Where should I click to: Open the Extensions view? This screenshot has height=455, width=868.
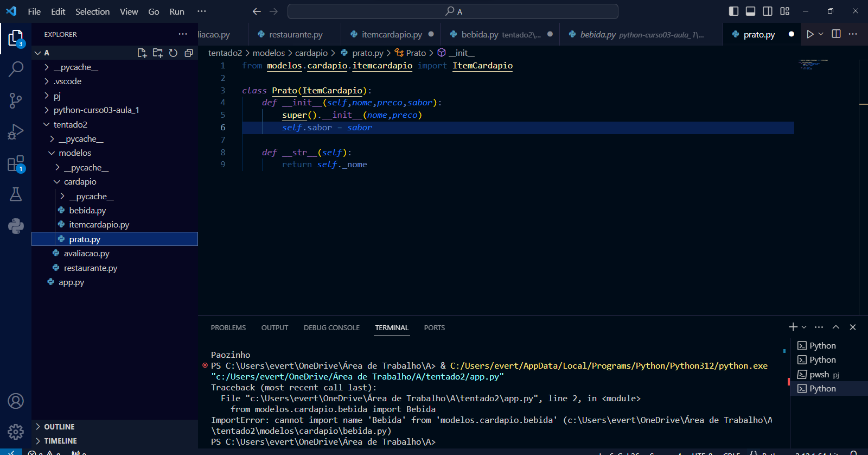[x=16, y=163]
